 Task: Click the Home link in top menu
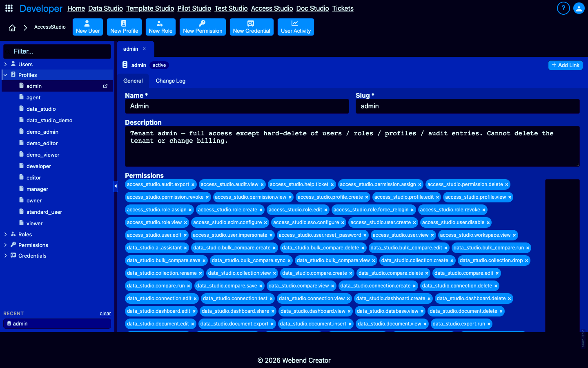76,8
